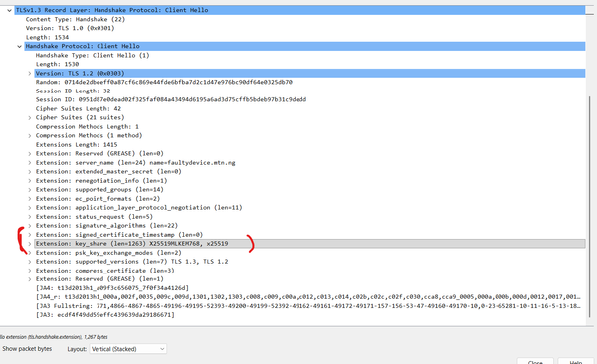Expand the supported_groups (len=14) extension
This screenshot has height=364, width=597.
tap(29, 190)
